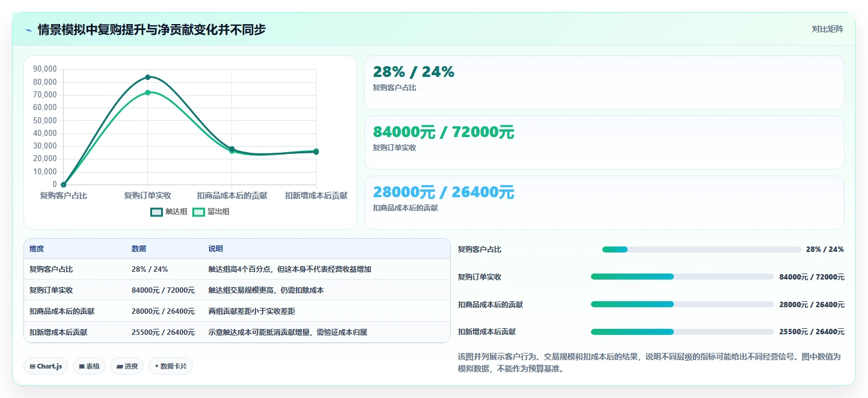
Task: Click the 28000元 / 26400元 data card
Action: tap(604, 203)
